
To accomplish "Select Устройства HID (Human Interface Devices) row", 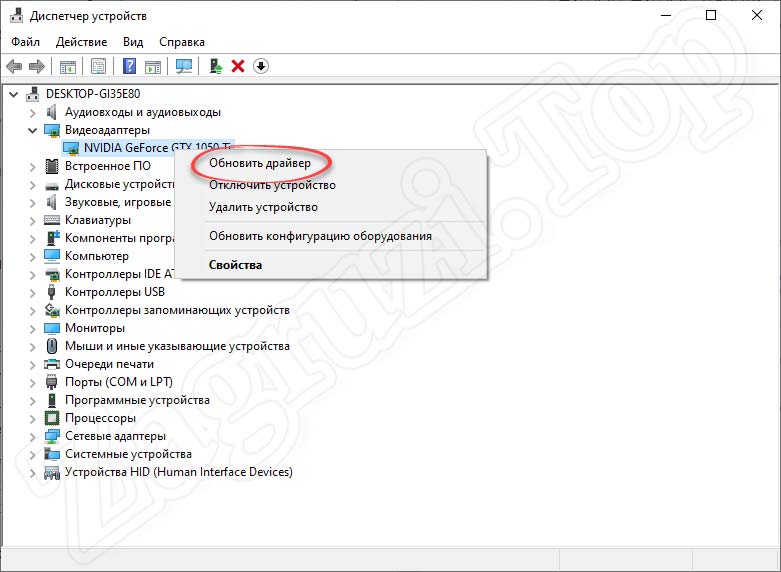I will pos(179,472).
